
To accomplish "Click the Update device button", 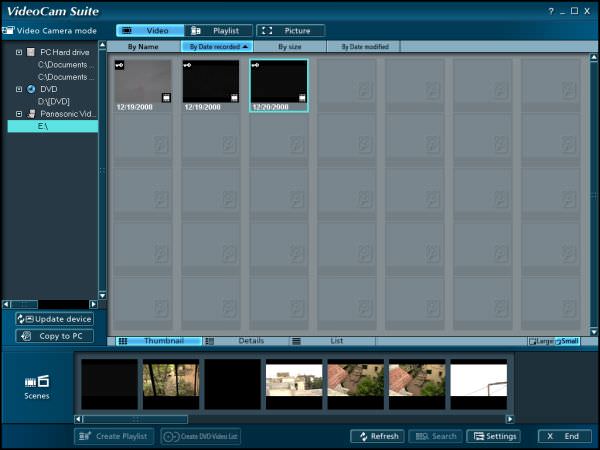I will [55, 319].
